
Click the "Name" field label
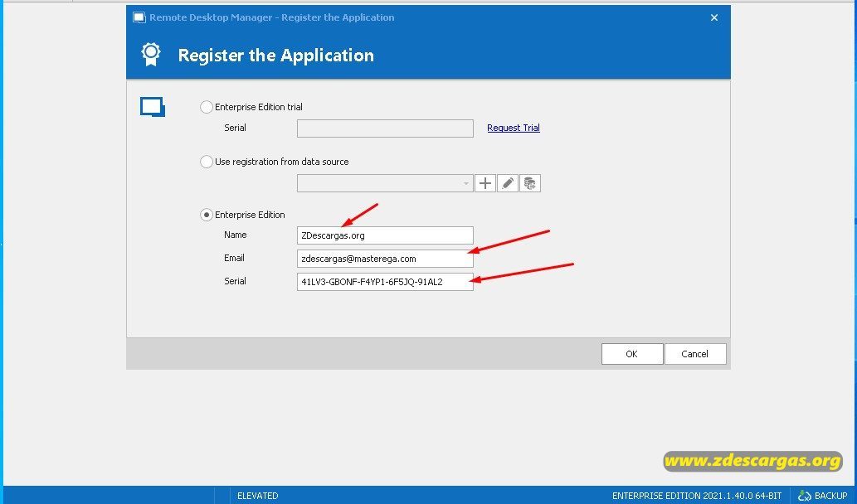235,235
